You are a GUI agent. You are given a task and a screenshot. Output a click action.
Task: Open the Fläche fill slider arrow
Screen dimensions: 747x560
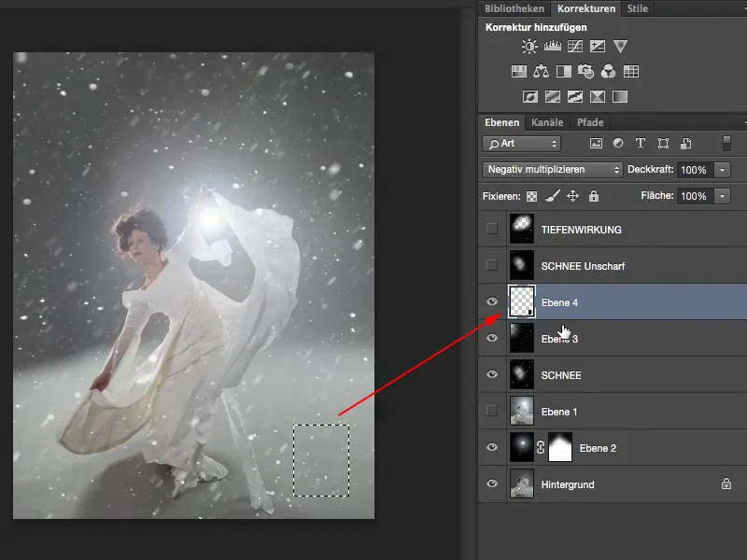pyautogui.click(x=722, y=196)
